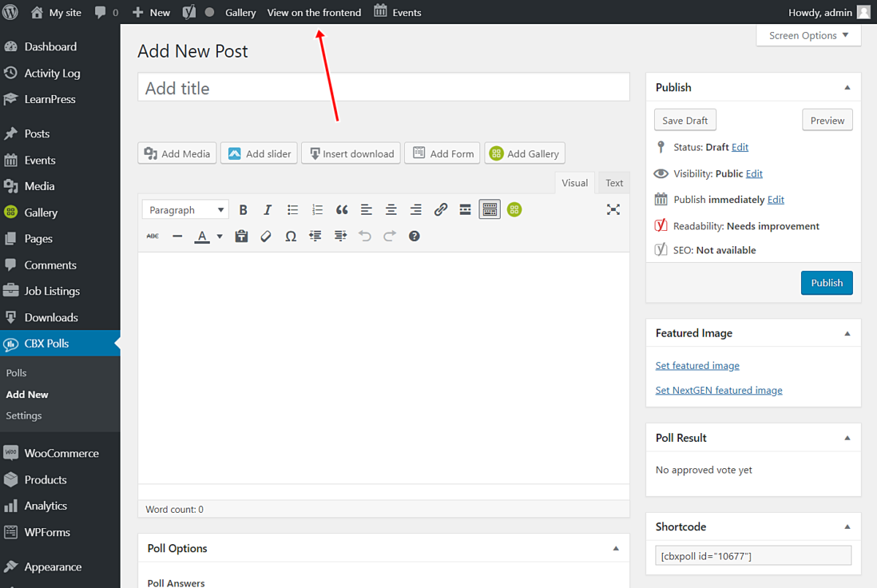Undo the last editor action
This screenshot has height=588, width=877.
coord(365,236)
